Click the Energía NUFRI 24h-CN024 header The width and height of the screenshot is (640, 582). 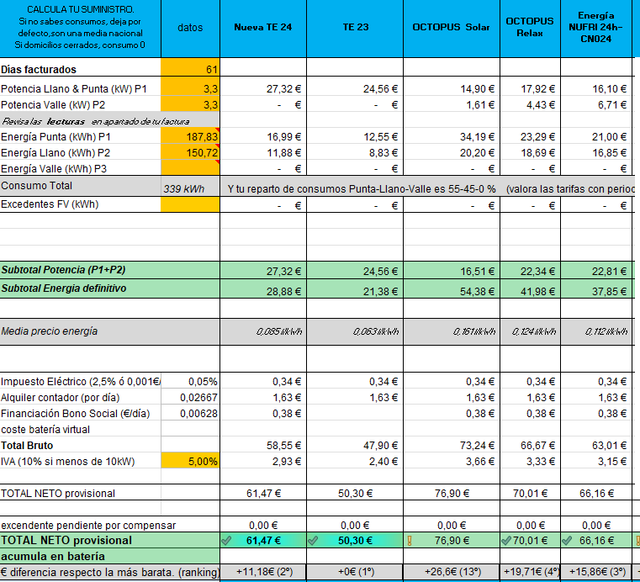point(596,27)
